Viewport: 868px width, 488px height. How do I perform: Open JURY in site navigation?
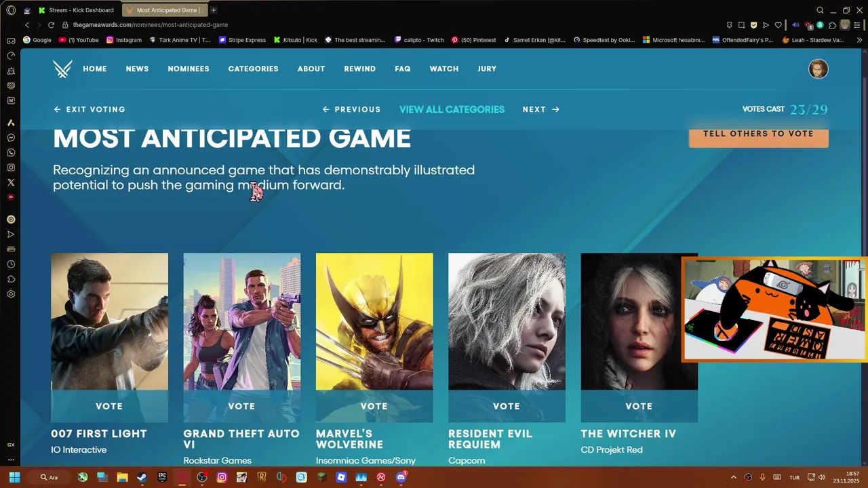tap(487, 69)
